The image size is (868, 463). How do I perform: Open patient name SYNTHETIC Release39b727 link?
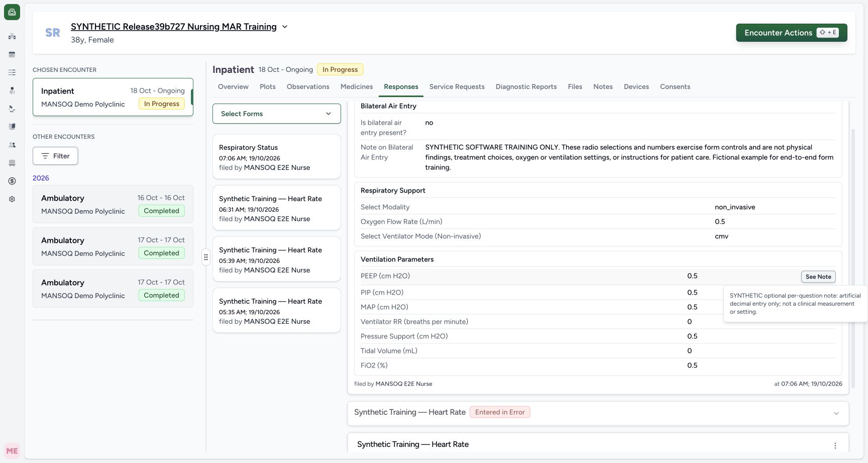(174, 27)
